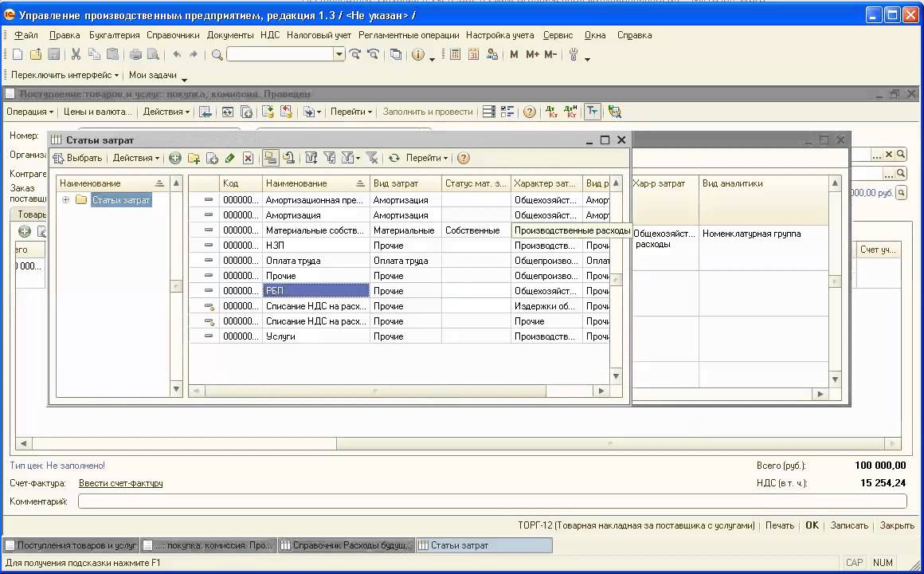Click Цены и валюта button
Image resolution: width=924 pixels, height=574 pixels.
click(x=98, y=112)
